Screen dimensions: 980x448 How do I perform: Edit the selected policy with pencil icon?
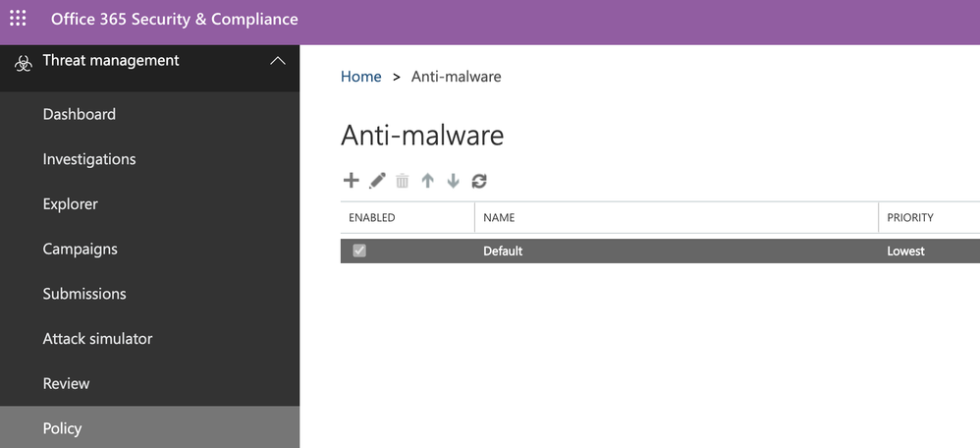pos(377,181)
